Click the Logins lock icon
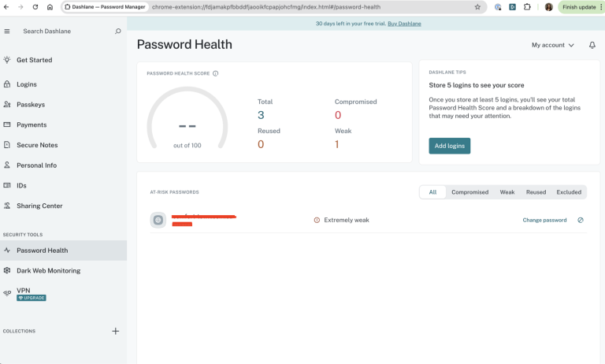The height and width of the screenshot is (364, 605). 7,84
